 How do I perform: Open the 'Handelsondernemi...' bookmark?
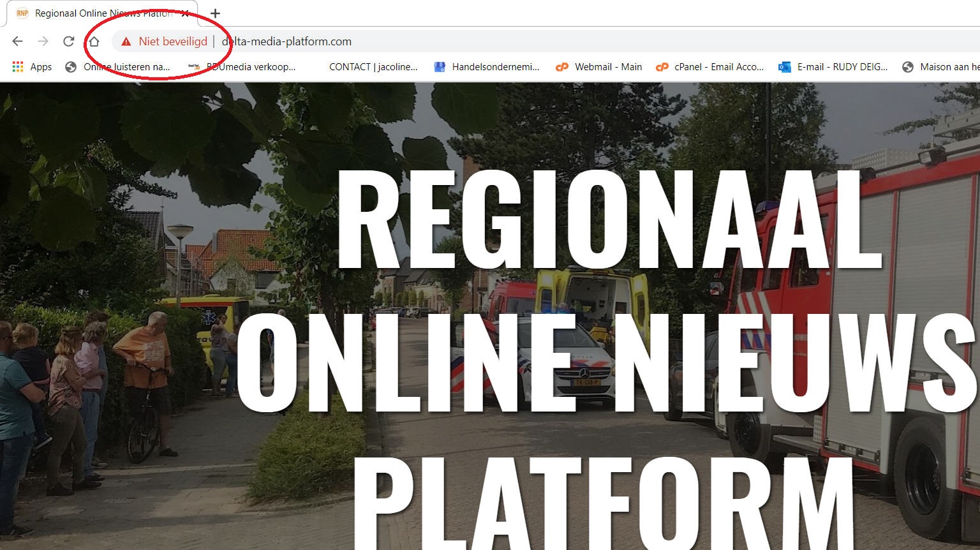tap(487, 67)
